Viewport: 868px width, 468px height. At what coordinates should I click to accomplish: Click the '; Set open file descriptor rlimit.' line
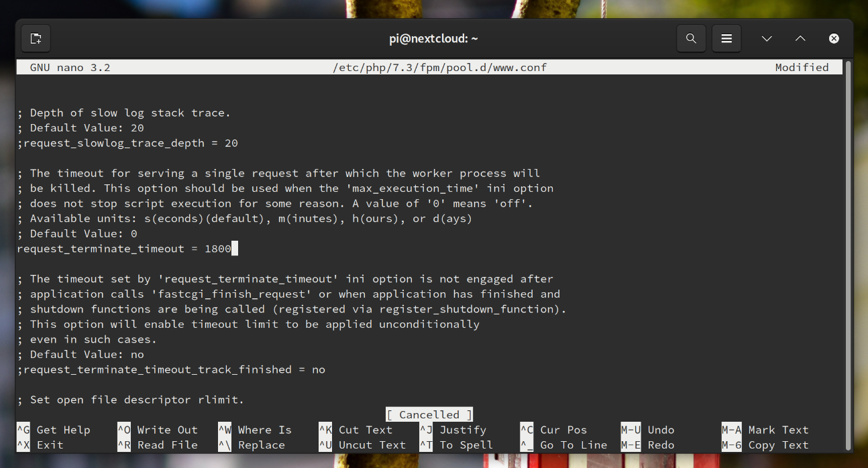131,400
